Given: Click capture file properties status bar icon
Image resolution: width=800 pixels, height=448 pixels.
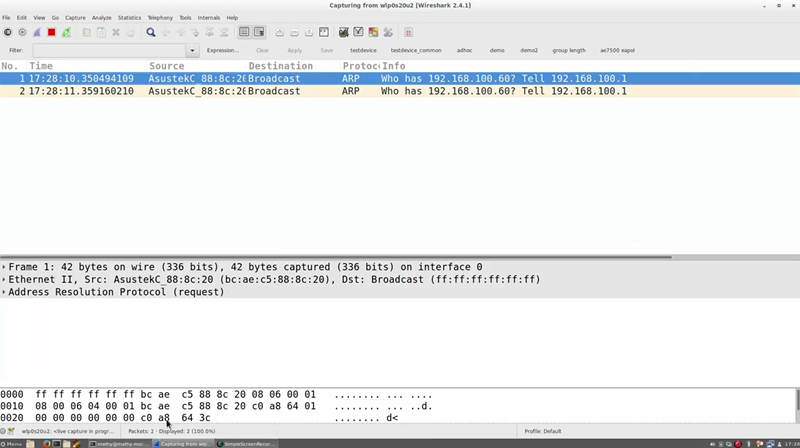Looking at the screenshot, I should click(11, 431).
